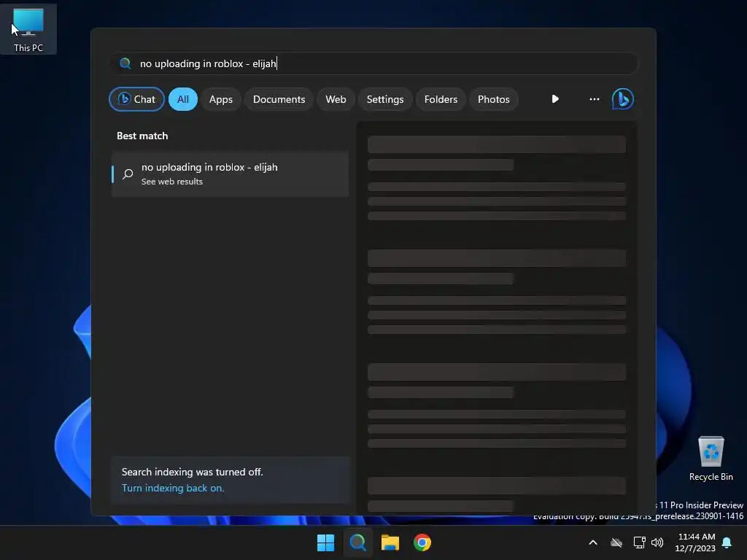Image resolution: width=747 pixels, height=560 pixels.
Task: Switch to the Documents filter
Action: tap(279, 99)
